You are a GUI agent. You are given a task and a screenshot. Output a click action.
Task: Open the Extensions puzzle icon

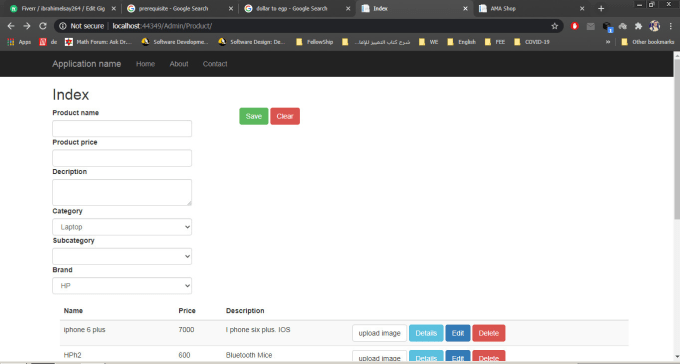[x=638, y=26]
